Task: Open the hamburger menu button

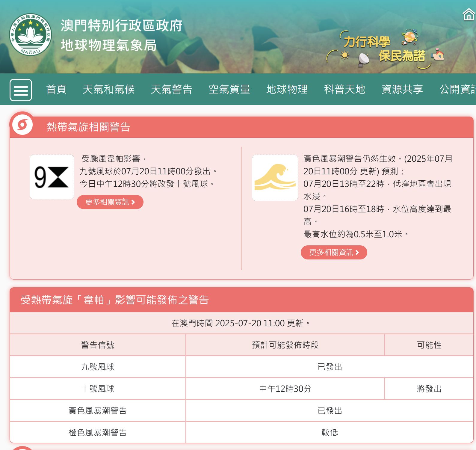Action: (x=21, y=90)
